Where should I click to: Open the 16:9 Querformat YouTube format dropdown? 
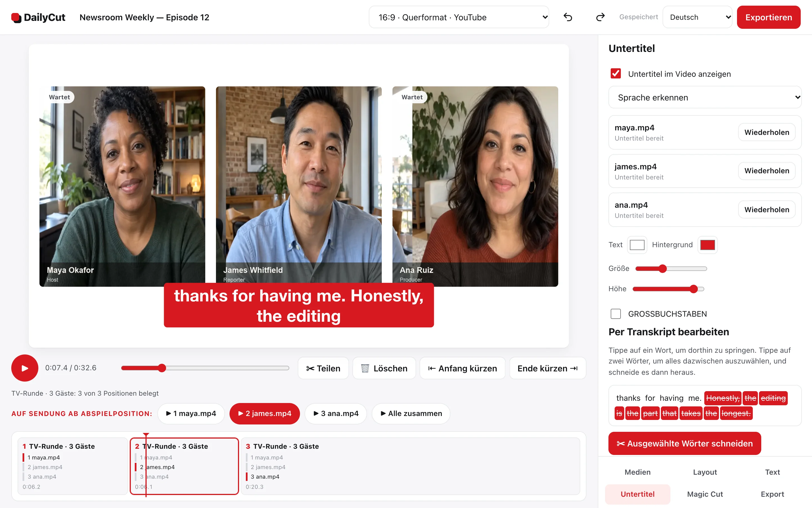(459, 17)
